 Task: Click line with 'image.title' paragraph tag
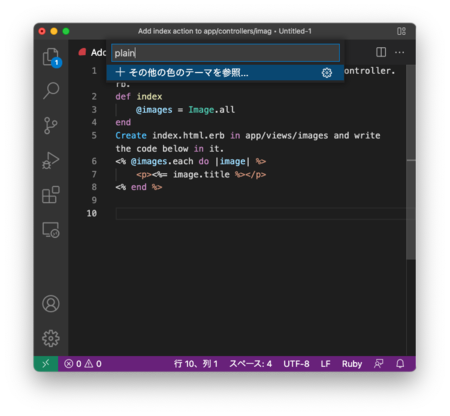(x=201, y=174)
